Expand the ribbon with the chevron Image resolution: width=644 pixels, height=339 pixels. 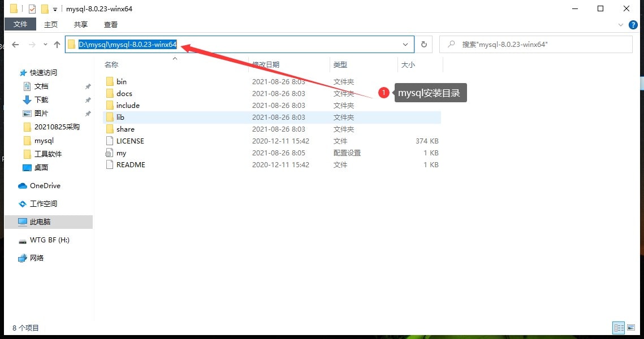pos(621,25)
